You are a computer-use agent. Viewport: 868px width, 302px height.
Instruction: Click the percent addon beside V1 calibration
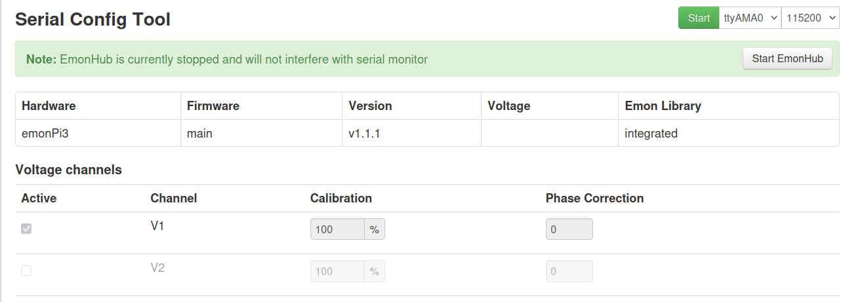(x=375, y=229)
